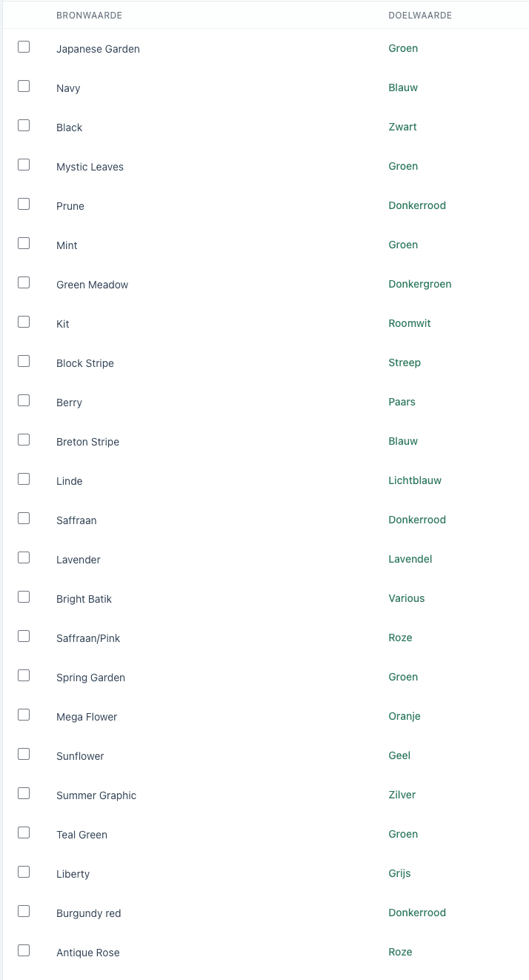This screenshot has width=529, height=980.
Task: Open the Lichtblauw value for Linde
Action: 415,480
